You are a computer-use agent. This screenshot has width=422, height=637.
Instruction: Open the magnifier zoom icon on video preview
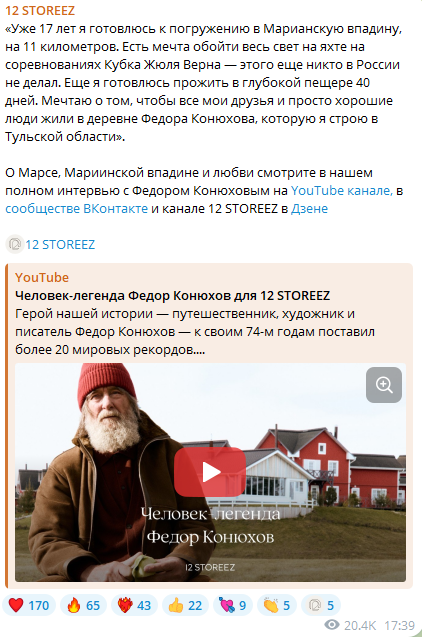pyautogui.click(x=384, y=385)
